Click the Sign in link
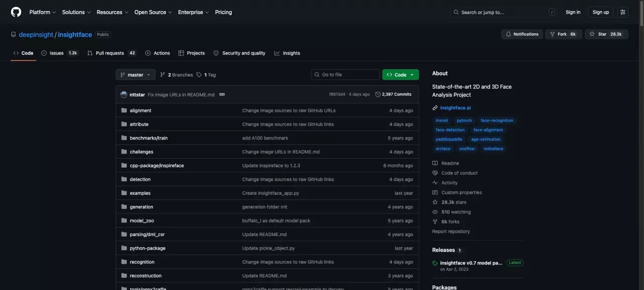644x290 pixels. pyautogui.click(x=573, y=12)
